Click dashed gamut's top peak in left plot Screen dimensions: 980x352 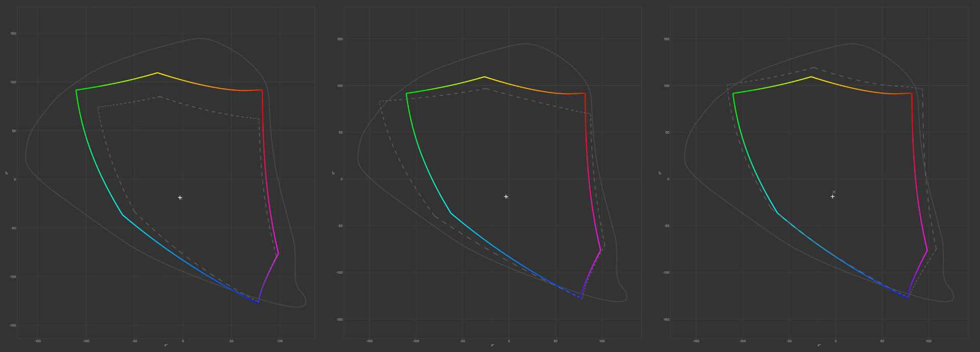[x=160, y=96]
